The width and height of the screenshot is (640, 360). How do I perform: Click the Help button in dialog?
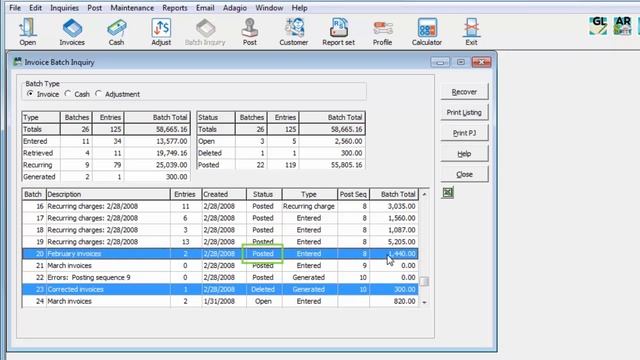click(464, 153)
